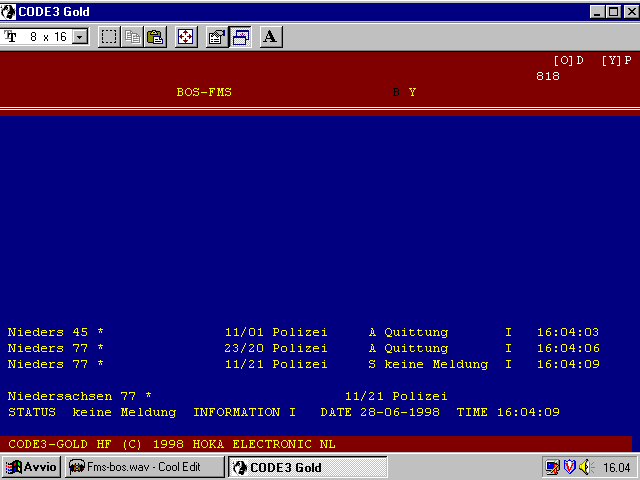Open the CODE3 Gold window system menu icon
Image resolution: width=640 pixels, height=480 pixels.
coord(9,11)
